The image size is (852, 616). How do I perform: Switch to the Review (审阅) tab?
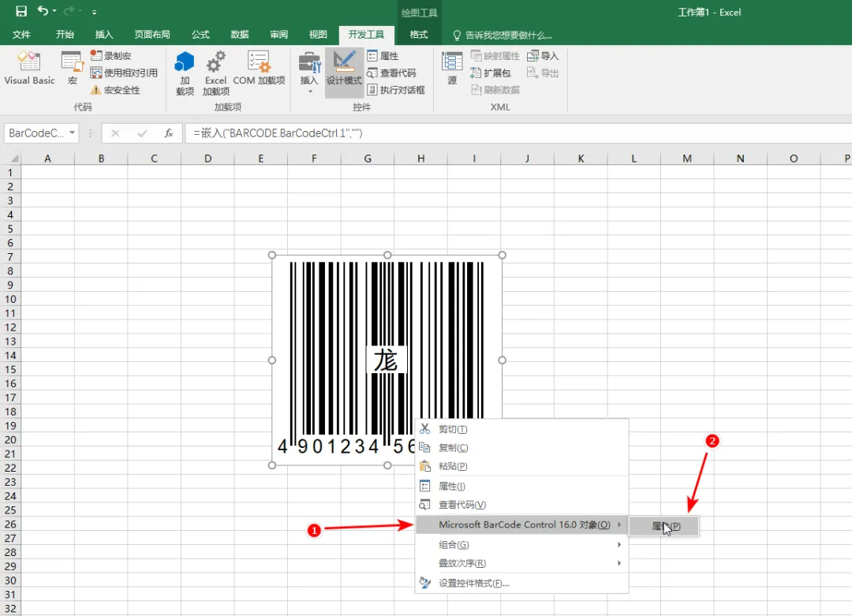(278, 34)
